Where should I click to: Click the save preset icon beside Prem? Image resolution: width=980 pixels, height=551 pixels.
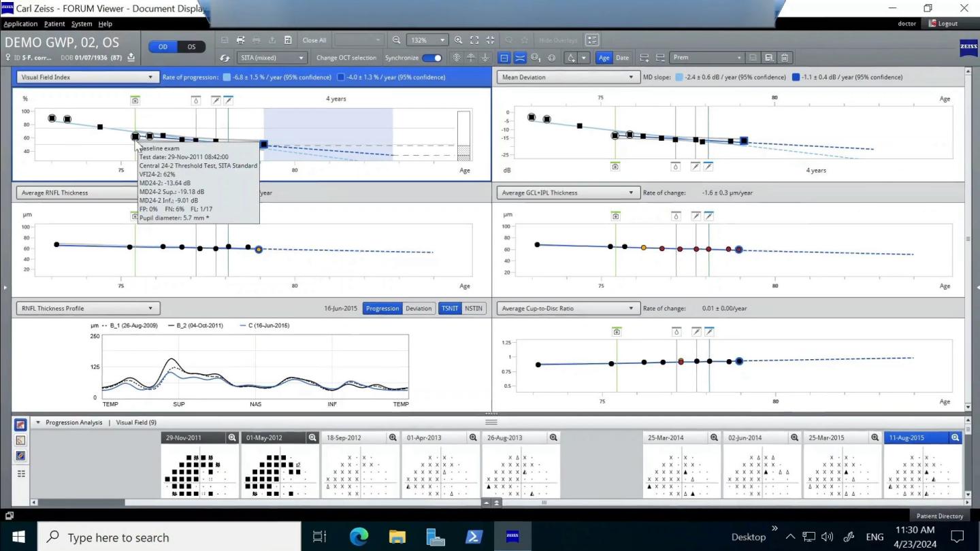(x=769, y=57)
